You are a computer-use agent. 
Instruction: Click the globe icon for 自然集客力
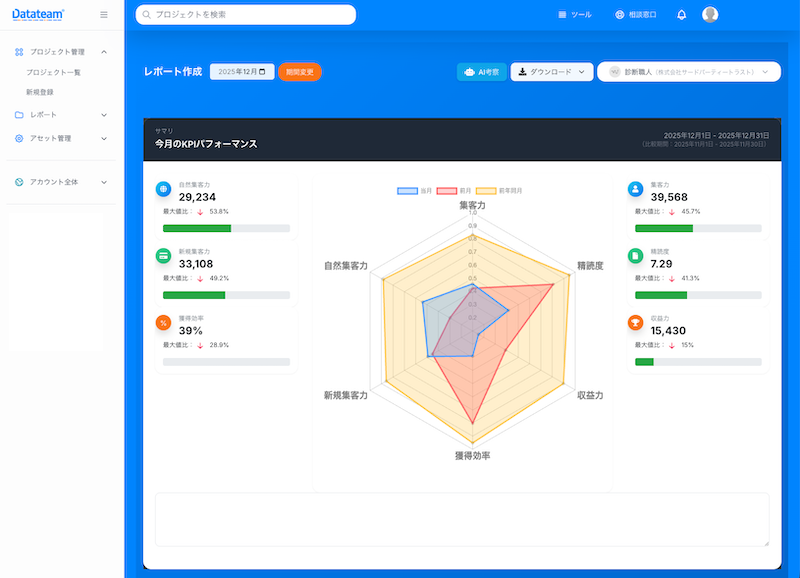(x=163, y=189)
